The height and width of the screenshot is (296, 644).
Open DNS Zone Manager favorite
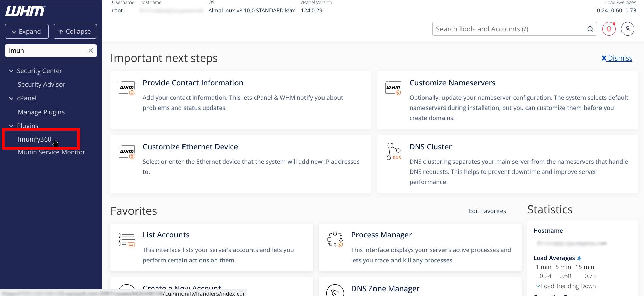coord(385,289)
